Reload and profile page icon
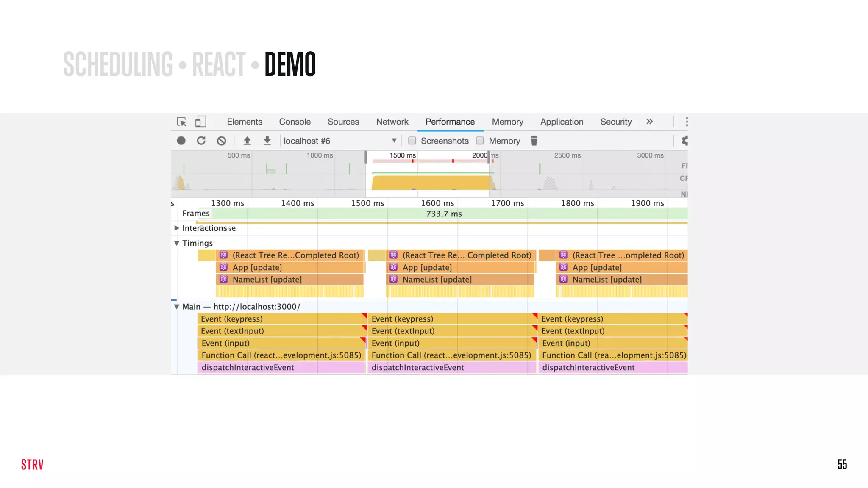The height and width of the screenshot is (488, 868). [x=201, y=141]
